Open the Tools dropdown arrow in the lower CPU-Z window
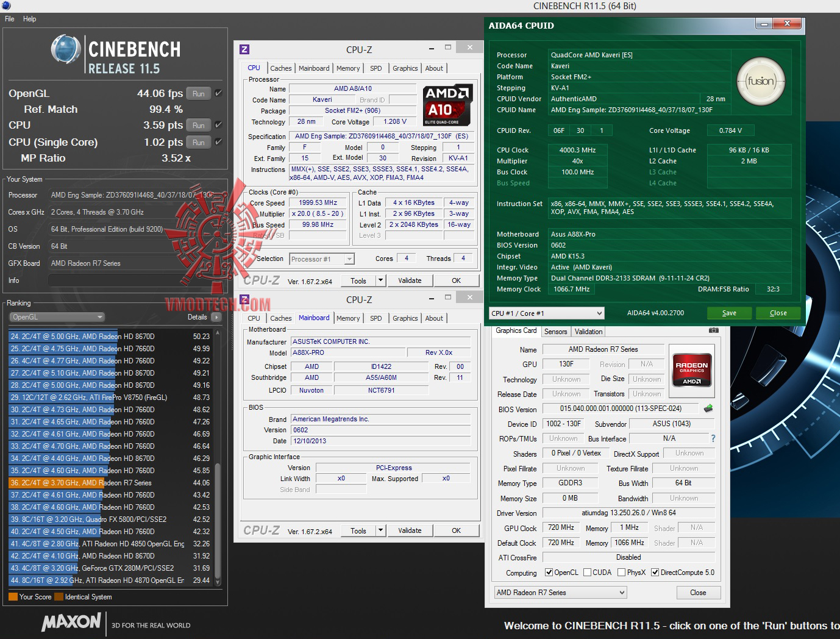 pyautogui.click(x=381, y=530)
